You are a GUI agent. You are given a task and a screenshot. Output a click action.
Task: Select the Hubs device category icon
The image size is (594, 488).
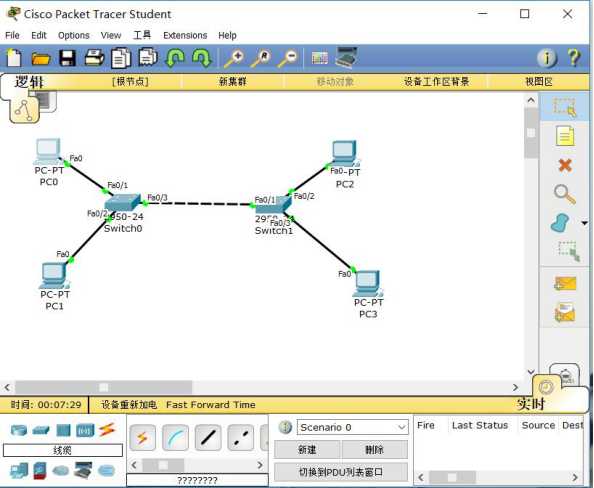click(x=63, y=430)
